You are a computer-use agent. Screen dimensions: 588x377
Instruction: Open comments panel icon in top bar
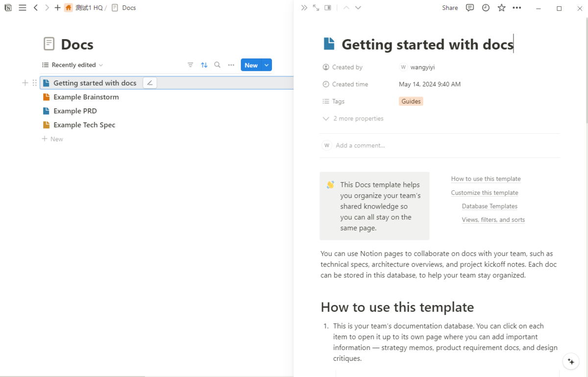pos(470,8)
